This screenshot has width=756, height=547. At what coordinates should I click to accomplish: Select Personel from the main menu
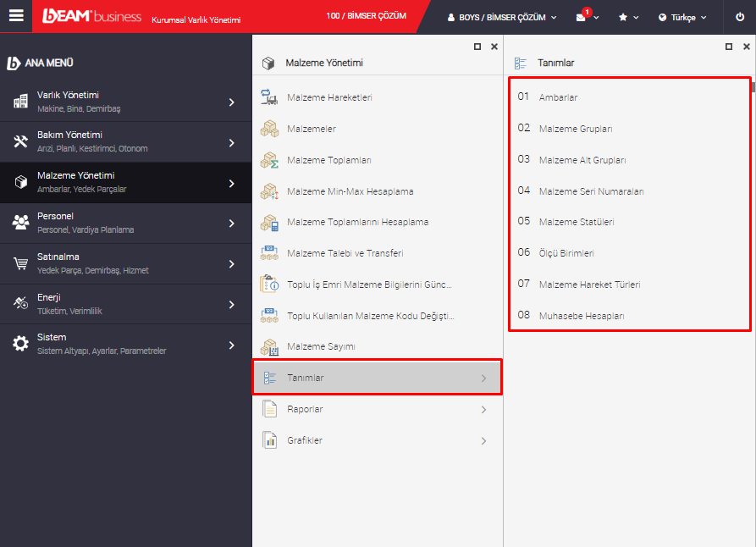pos(125,223)
